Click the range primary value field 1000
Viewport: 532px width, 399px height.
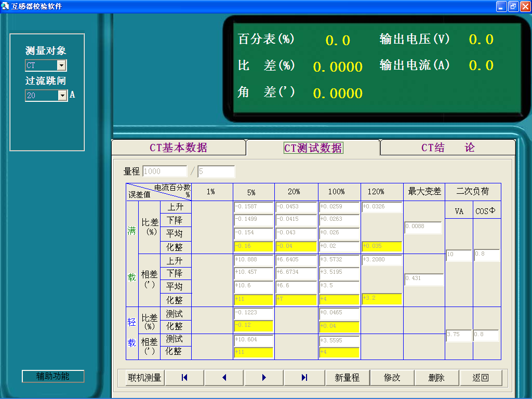click(x=164, y=171)
